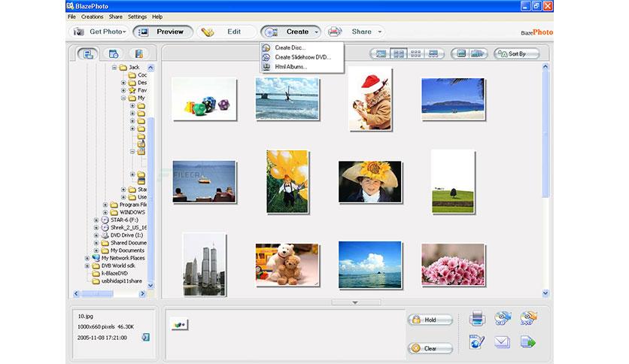Open the folder tree tab in sidebar
This screenshot has height=364, width=629.
click(x=88, y=53)
